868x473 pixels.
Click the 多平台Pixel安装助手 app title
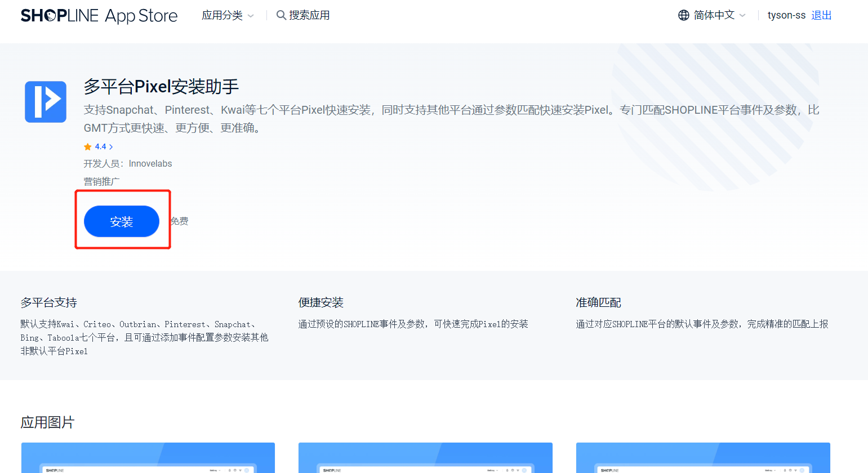pyautogui.click(x=161, y=87)
